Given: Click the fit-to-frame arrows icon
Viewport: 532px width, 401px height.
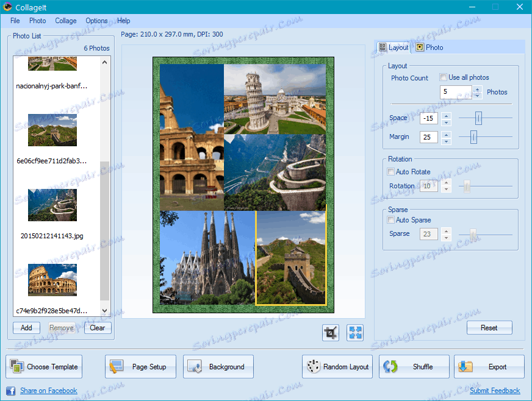Looking at the screenshot, I should click(355, 332).
